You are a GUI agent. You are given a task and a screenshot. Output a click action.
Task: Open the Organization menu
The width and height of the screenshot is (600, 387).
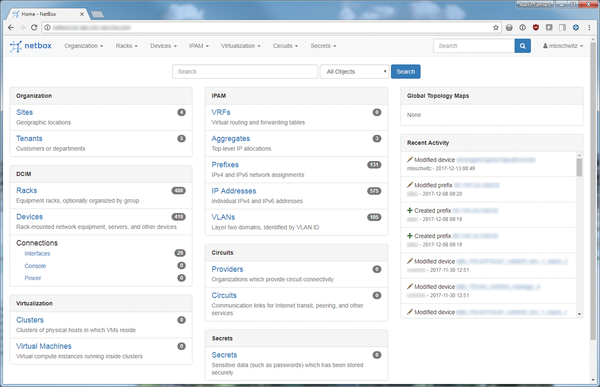point(83,46)
